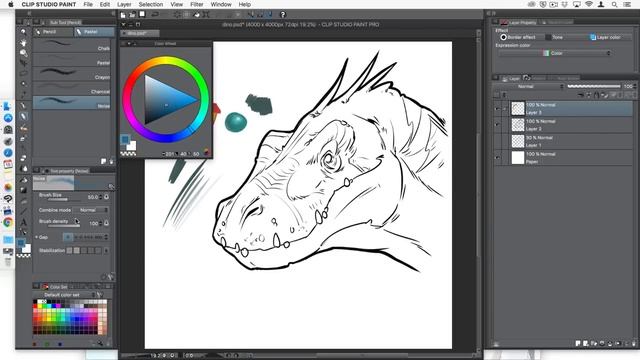Select the Move hand tool
This screenshot has height=360, width=640.
click(x=23, y=42)
